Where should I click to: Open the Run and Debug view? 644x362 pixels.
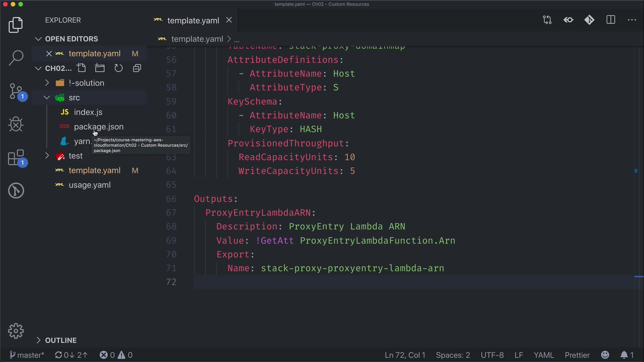point(16,124)
